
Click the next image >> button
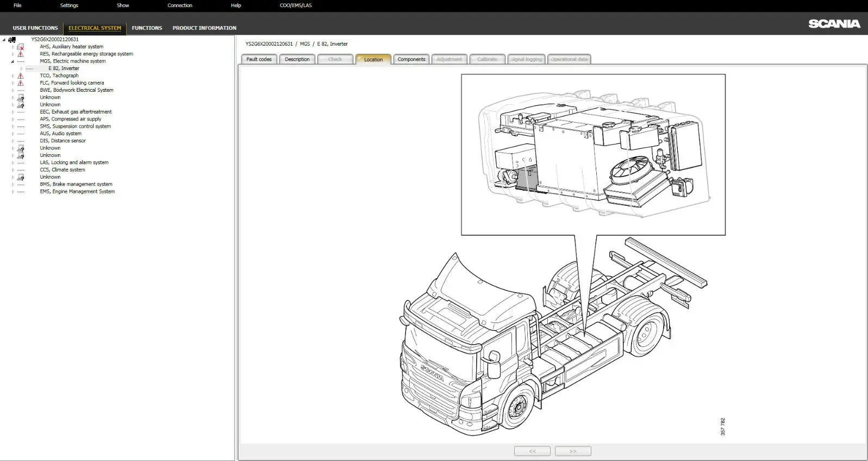pos(573,451)
